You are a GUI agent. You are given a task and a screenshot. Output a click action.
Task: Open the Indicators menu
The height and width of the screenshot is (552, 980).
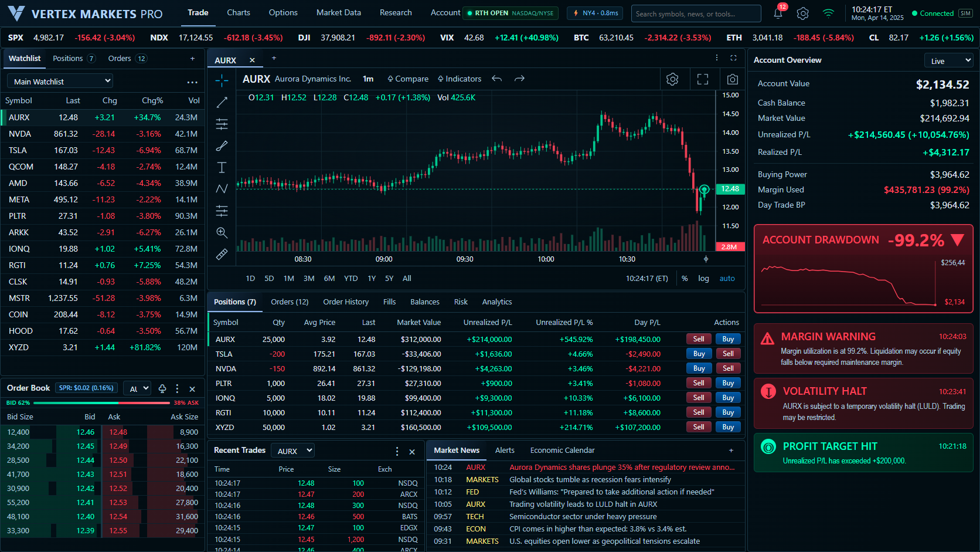460,79
